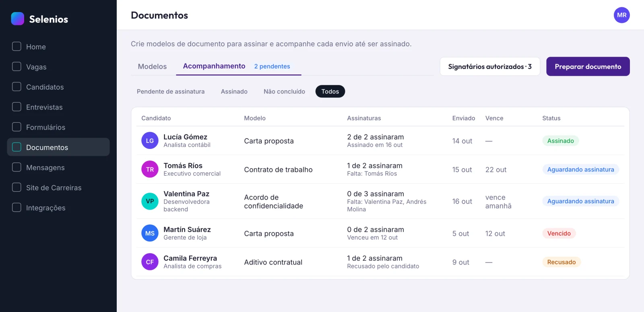
Task: Click the Recusado status badge
Action: point(561,262)
